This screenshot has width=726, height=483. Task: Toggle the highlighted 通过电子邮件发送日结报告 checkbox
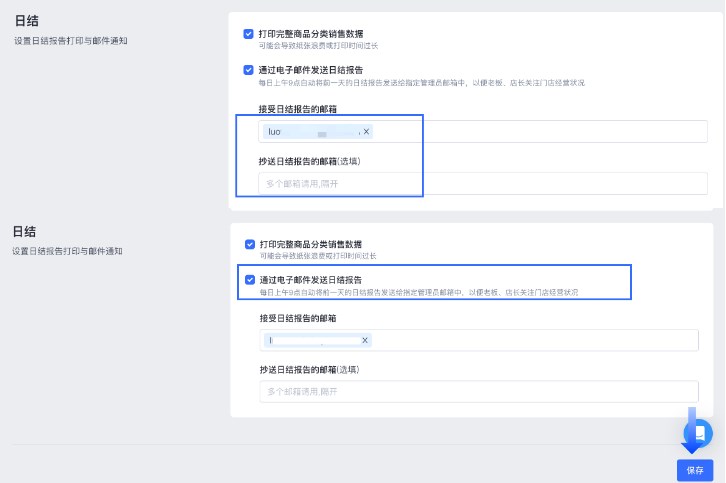click(250, 280)
